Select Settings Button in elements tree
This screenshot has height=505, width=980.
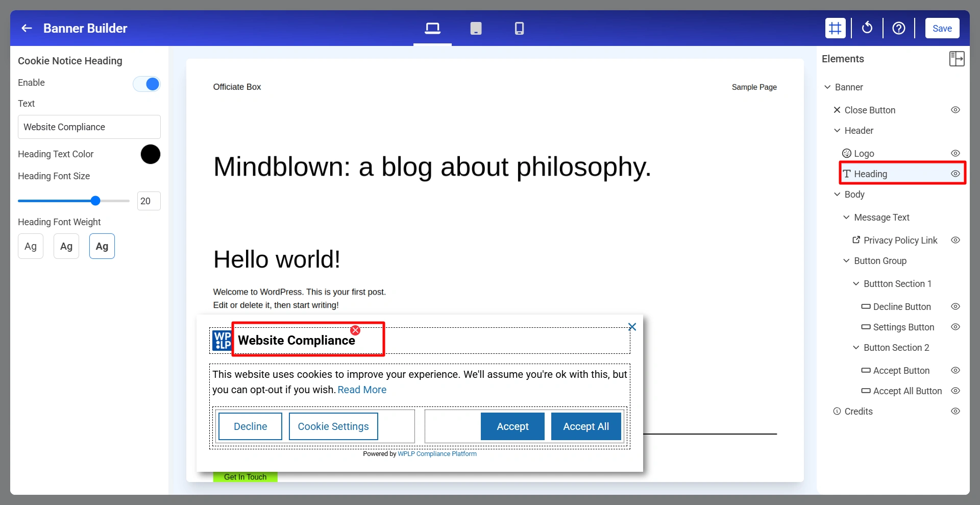pyautogui.click(x=903, y=327)
